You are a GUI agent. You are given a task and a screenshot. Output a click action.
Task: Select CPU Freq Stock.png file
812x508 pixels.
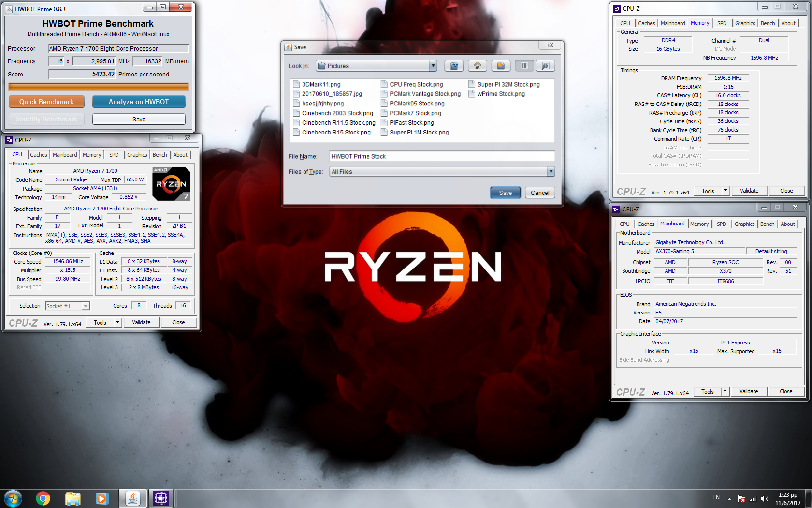[x=412, y=84]
